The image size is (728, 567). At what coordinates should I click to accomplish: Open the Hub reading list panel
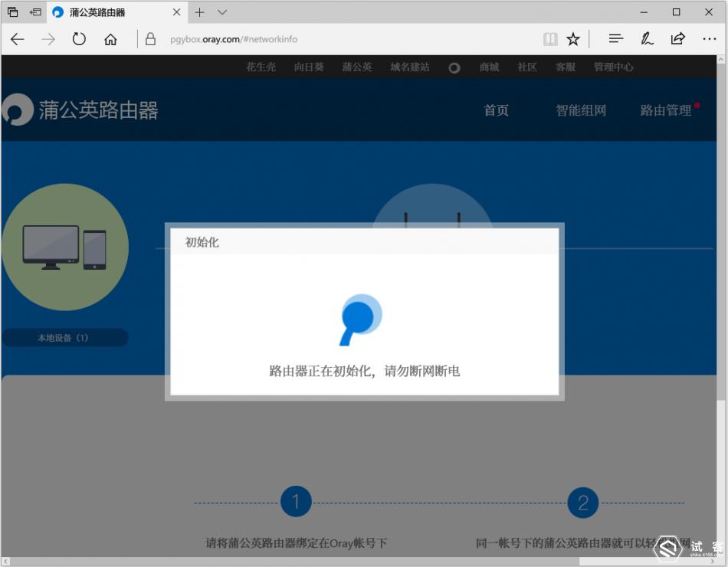pyautogui.click(x=616, y=38)
